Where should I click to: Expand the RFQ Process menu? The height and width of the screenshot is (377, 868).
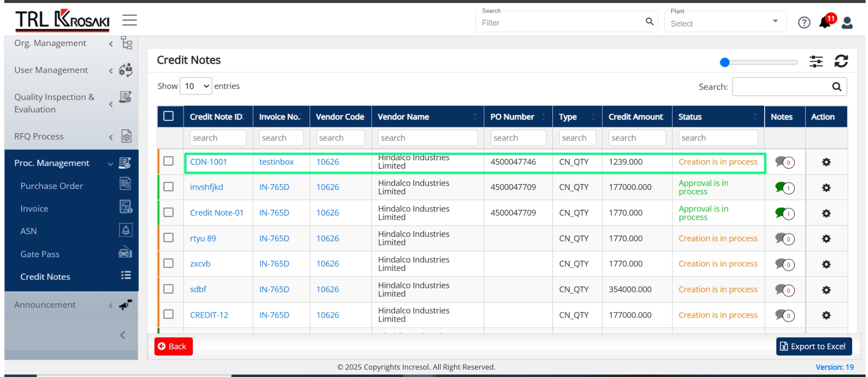pyautogui.click(x=71, y=137)
